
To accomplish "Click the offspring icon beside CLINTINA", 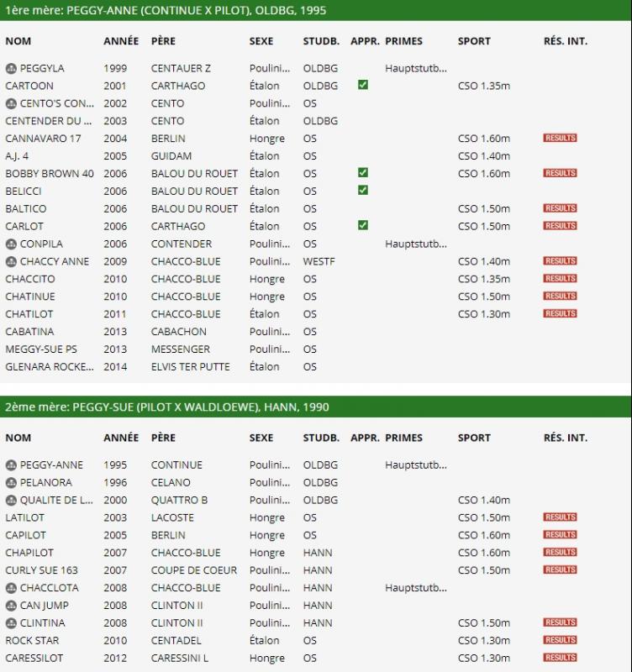I will [11, 623].
